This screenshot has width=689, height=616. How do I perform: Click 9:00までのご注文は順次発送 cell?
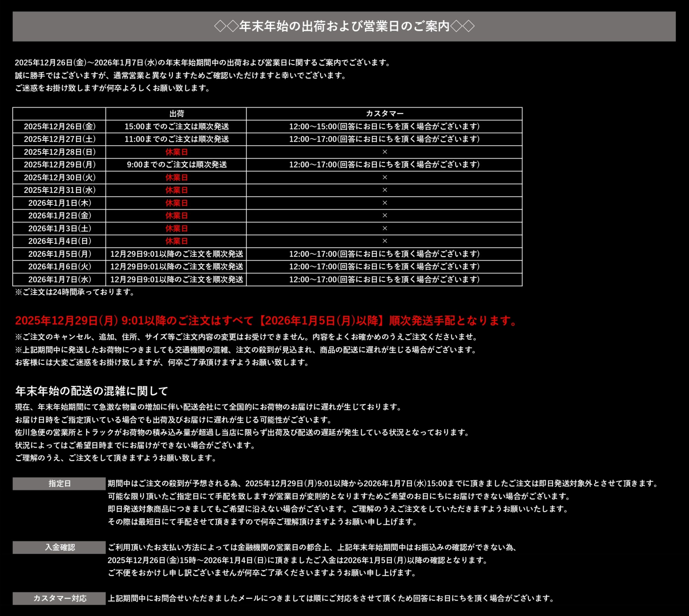tap(177, 165)
